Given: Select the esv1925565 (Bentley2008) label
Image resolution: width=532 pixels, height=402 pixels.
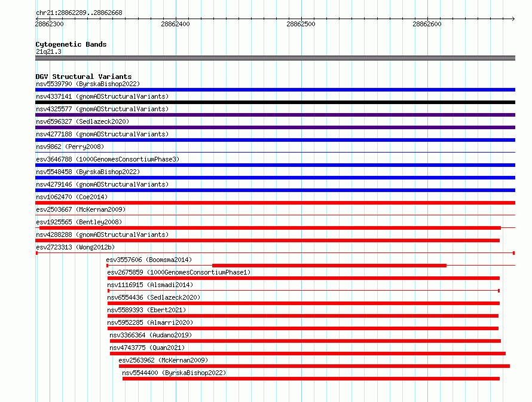Looking at the screenshot, I should click(x=79, y=222).
